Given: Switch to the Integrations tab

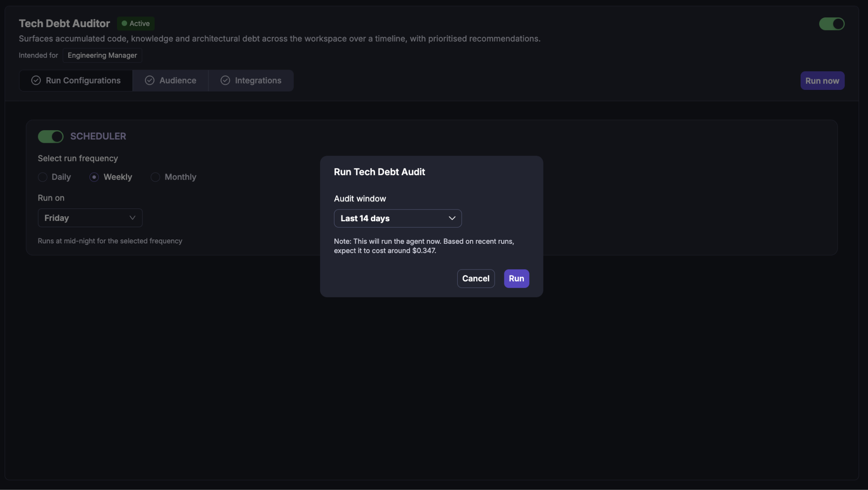Looking at the screenshot, I should click(x=251, y=81).
